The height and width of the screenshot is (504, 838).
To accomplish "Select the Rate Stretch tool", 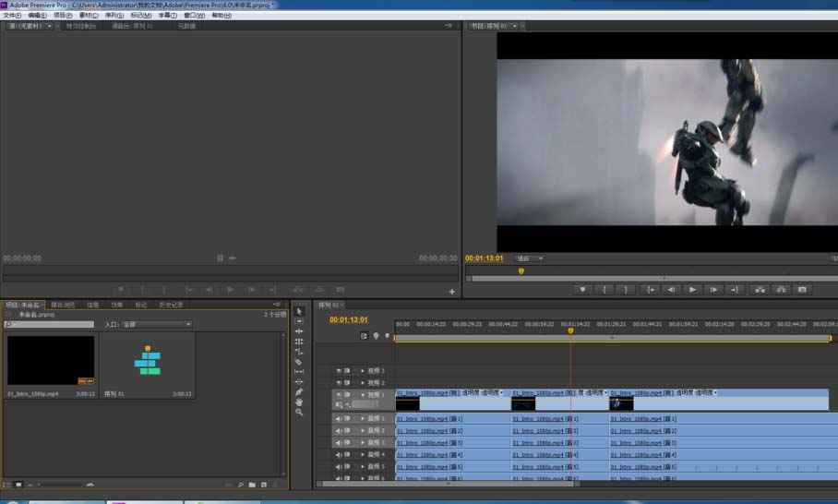I will pos(299,352).
